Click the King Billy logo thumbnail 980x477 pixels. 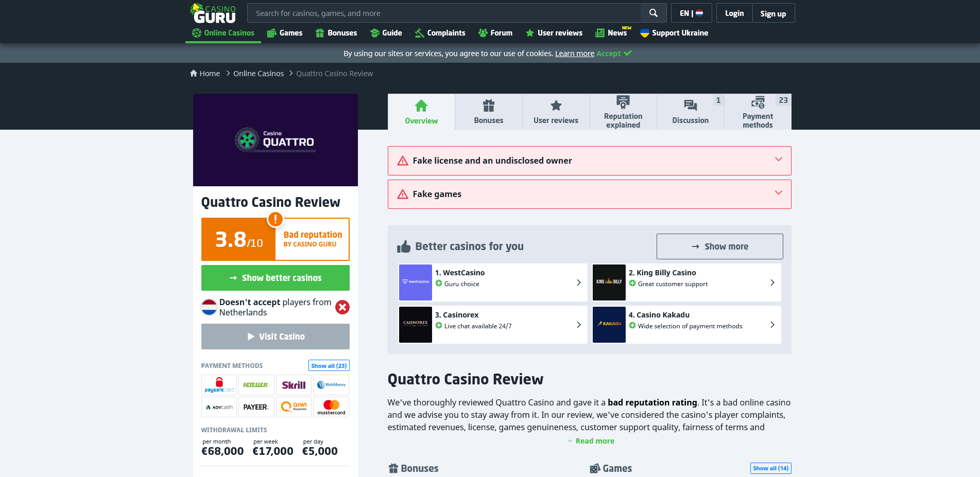pyautogui.click(x=609, y=282)
